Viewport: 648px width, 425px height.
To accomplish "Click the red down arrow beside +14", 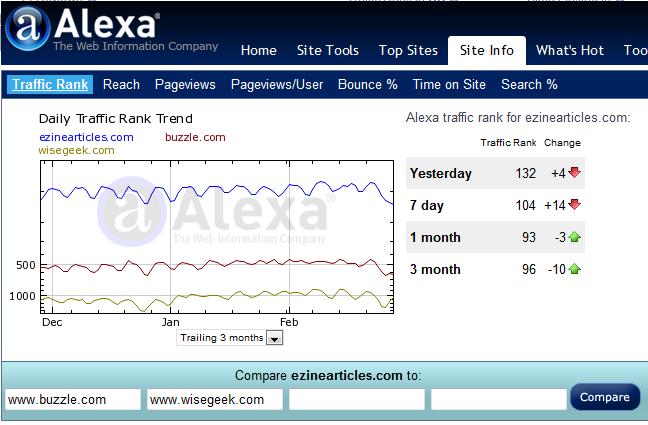I will 574,204.
